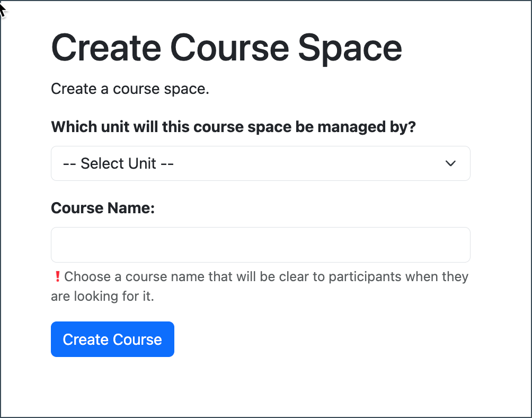Click the right end of Course Name field
The image size is (532, 418).
click(456, 245)
